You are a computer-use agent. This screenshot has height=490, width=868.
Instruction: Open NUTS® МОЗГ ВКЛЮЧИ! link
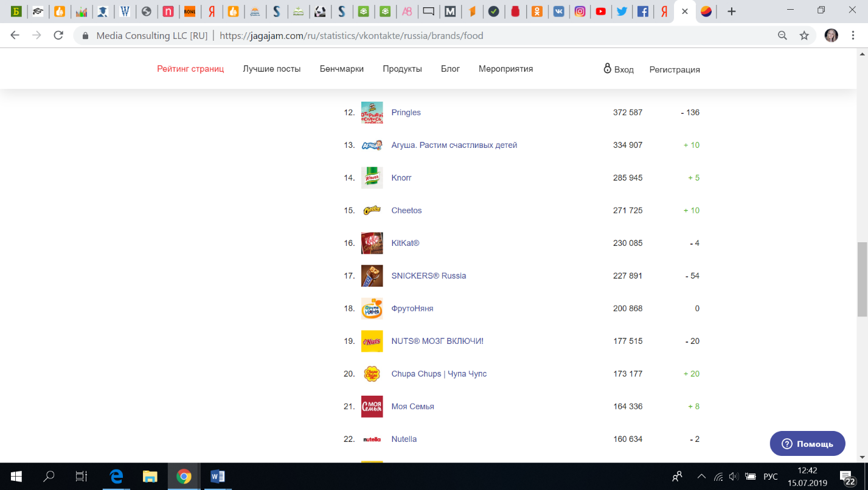pyautogui.click(x=437, y=341)
